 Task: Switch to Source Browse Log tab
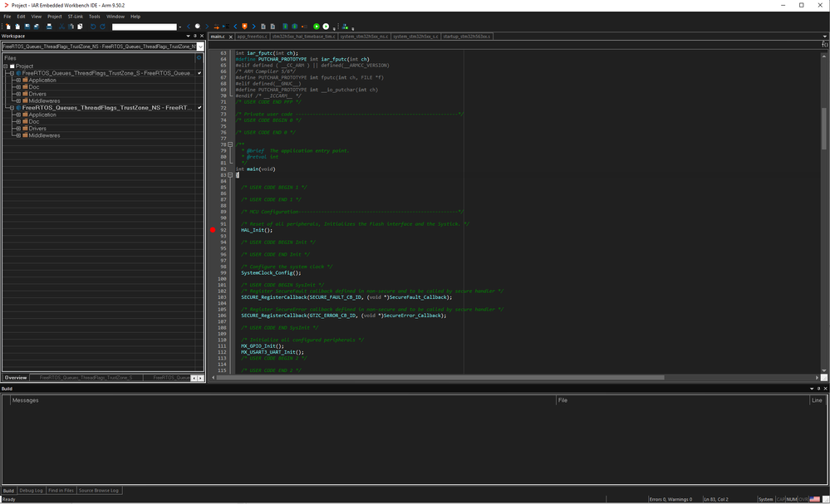click(x=99, y=490)
